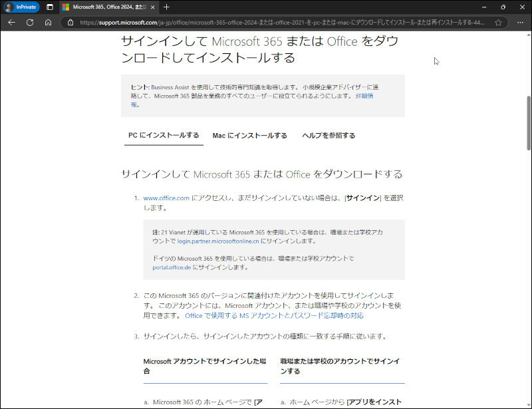Click the 職場または学校のアカウントでサインインする heading

click(340, 366)
